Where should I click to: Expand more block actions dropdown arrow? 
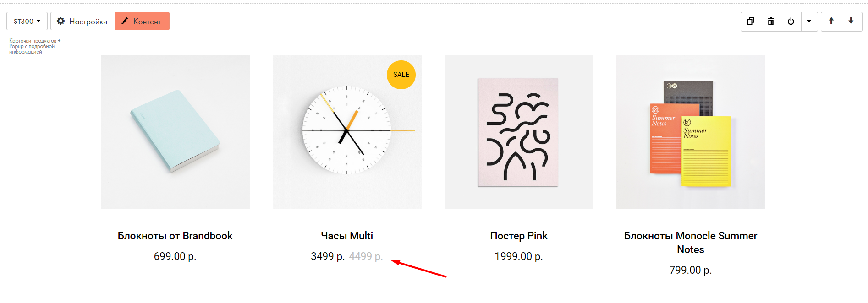click(809, 22)
